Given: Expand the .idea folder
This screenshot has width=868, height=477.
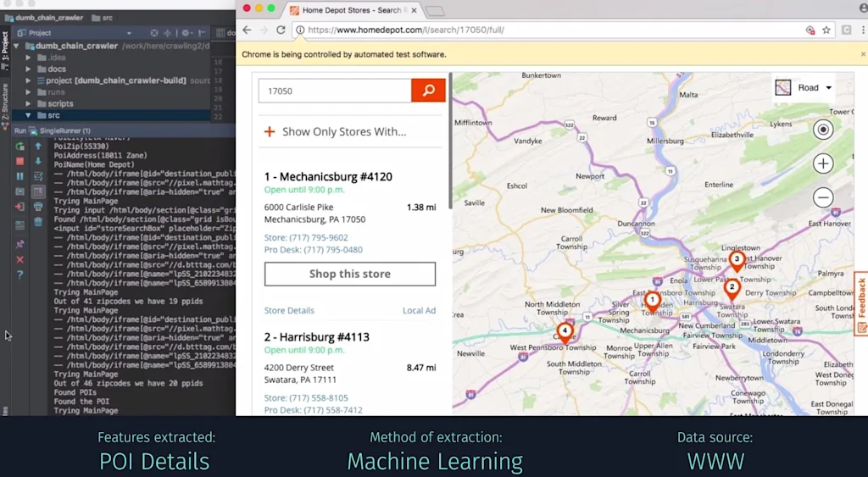Looking at the screenshot, I should [x=28, y=58].
